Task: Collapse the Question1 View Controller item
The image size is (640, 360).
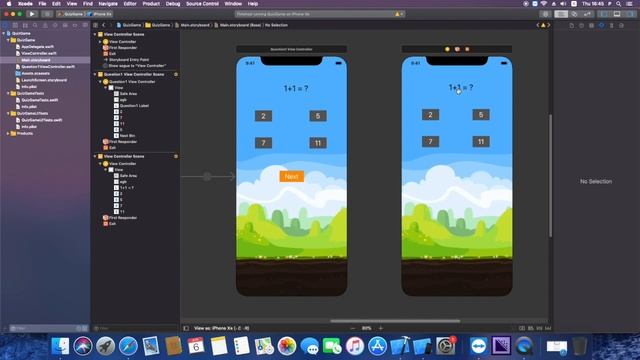Action: (x=100, y=82)
